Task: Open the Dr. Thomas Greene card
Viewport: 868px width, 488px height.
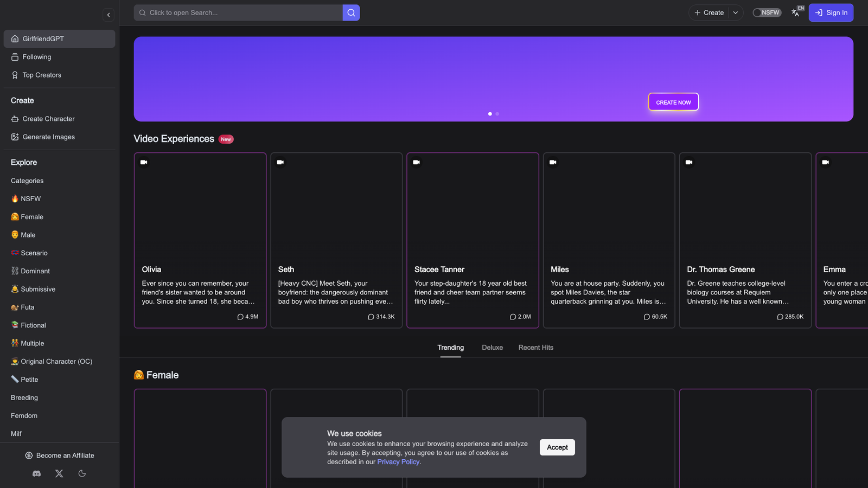Action: (745, 240)
